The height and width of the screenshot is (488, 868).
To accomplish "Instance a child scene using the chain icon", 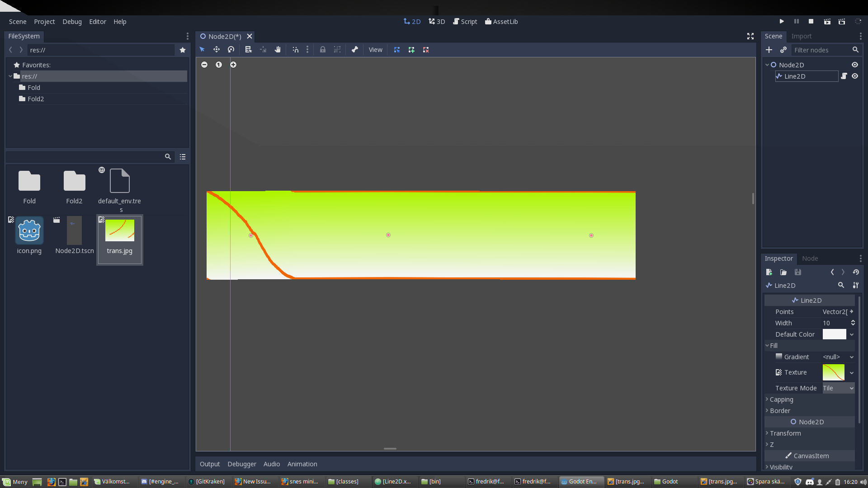I will point(784,50).
